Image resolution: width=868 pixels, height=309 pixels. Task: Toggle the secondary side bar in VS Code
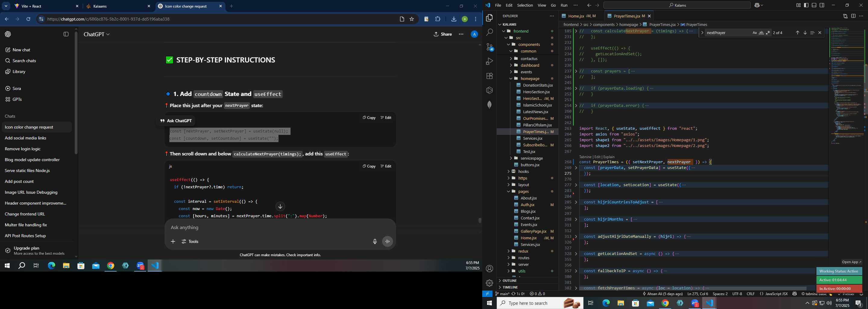click(x=822, y=5)
